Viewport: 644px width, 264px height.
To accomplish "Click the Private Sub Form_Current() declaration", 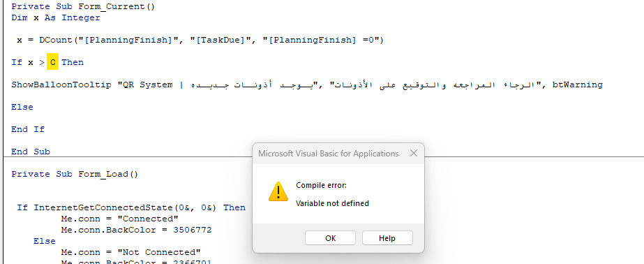I will [x=83, y=6].
